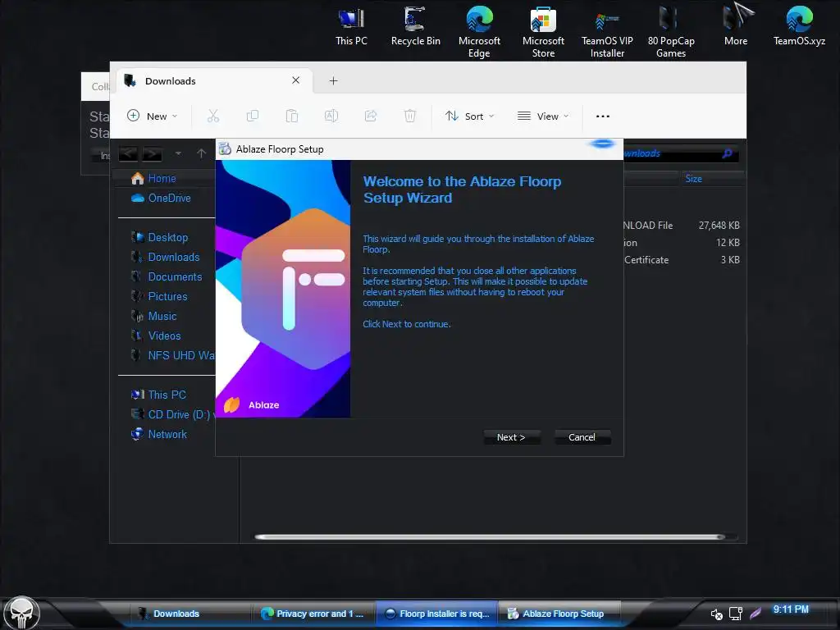Image resolution: width=840 pixels, height=630 pixels.
Task: Click the muted volume tray icon
Action: tap(716, 614)
